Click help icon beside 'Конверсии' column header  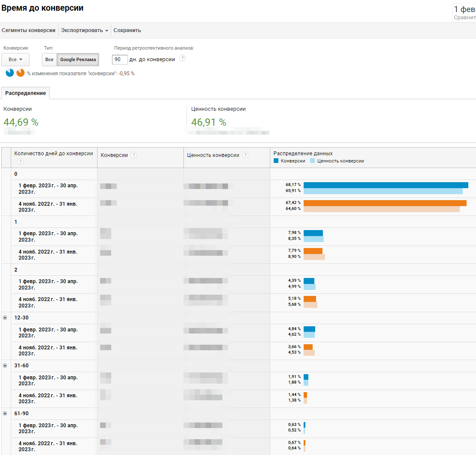pyautogui.click(x=134, y=155)
